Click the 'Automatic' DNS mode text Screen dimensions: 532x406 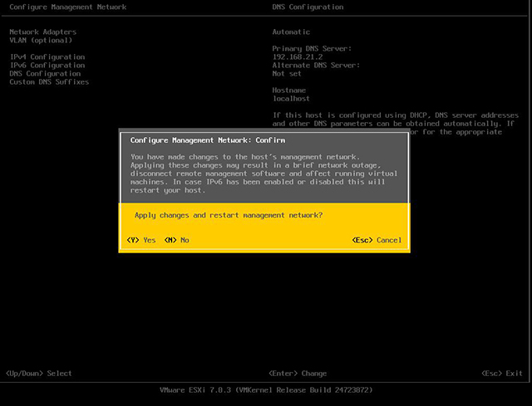point(291,32)
